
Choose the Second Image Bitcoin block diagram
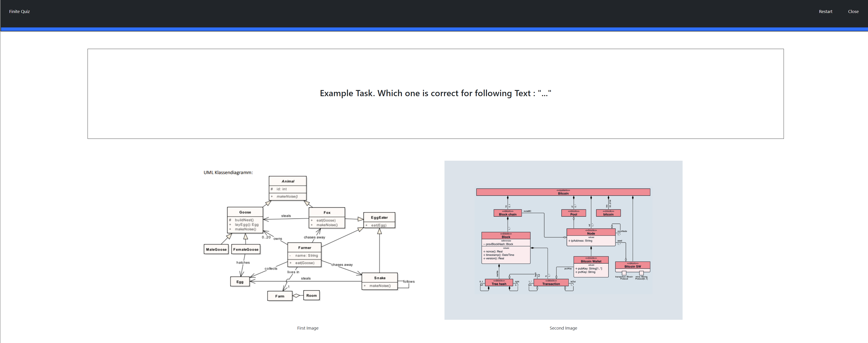563,240
